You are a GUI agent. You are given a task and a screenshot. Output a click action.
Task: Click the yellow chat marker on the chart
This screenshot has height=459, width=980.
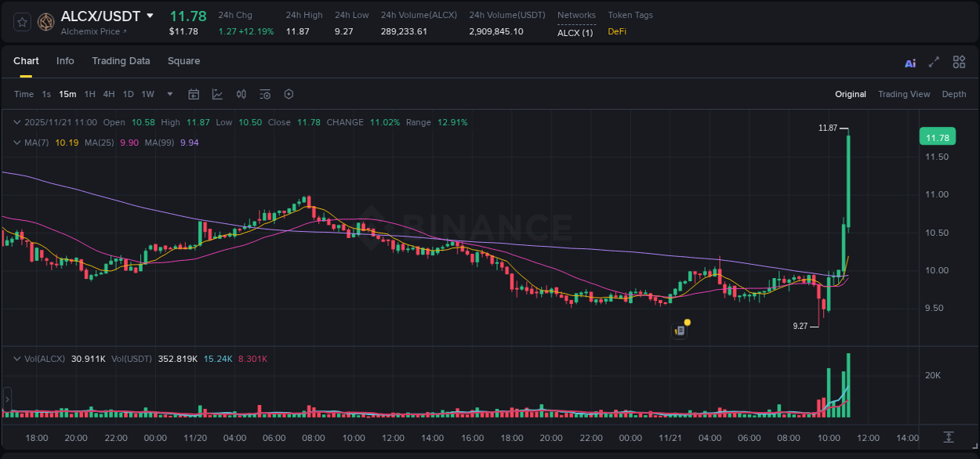tap(686, 322)
